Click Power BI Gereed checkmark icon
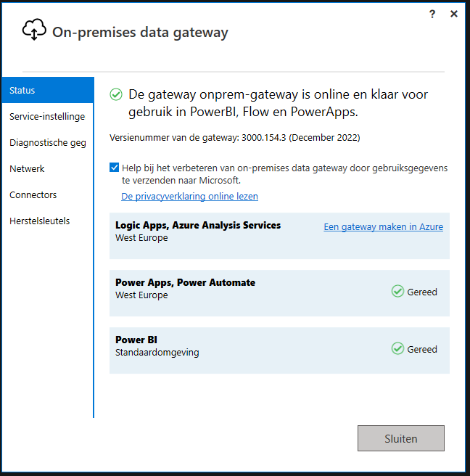Screen dimensions: 470x476 [397, 348]
